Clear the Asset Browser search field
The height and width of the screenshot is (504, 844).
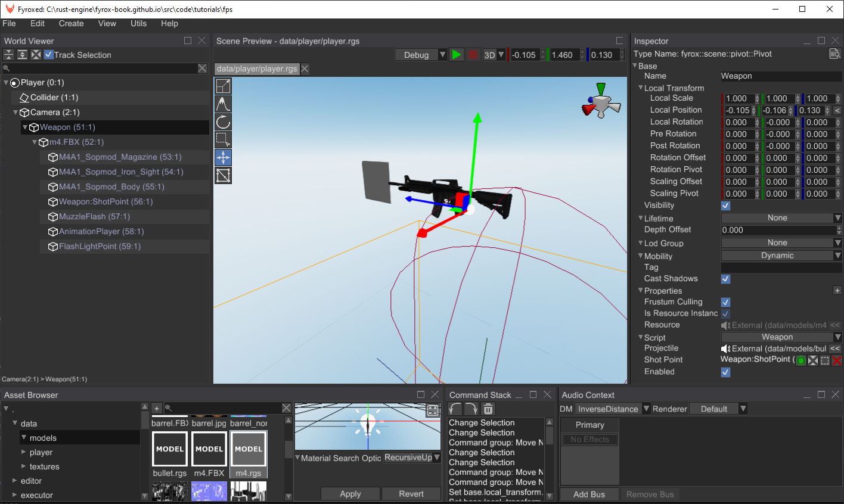tap(286, 408)
